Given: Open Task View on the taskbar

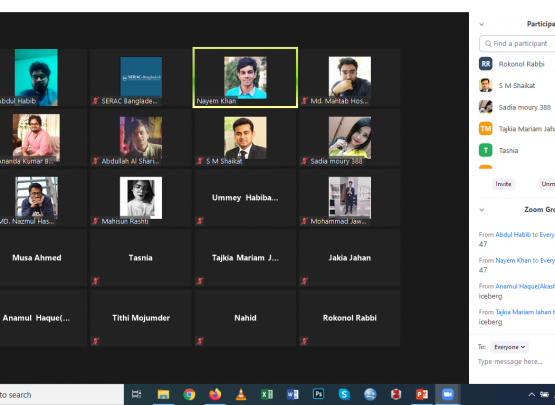Looking at the screenshot, I should coord(136,394).
